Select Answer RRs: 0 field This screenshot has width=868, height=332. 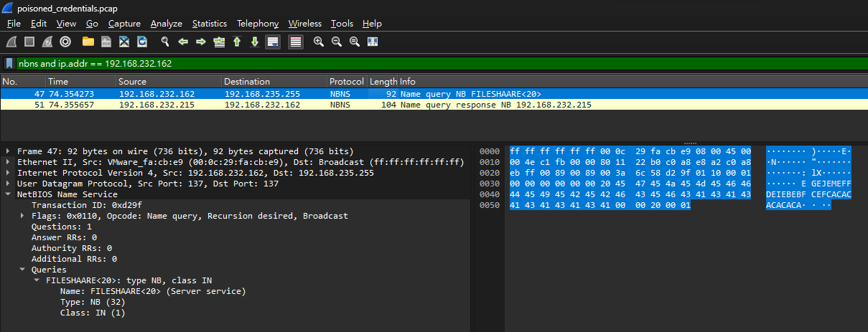64,237
